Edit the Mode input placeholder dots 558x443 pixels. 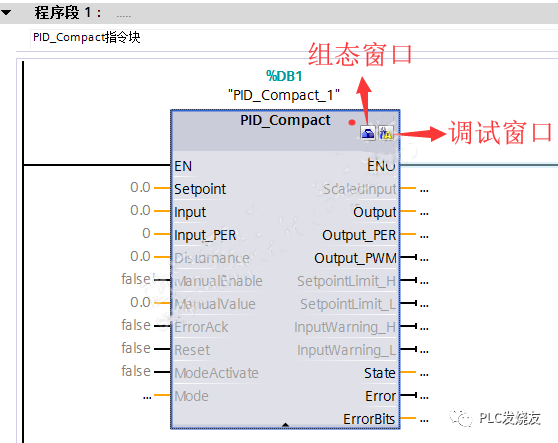tap(147, 397)
